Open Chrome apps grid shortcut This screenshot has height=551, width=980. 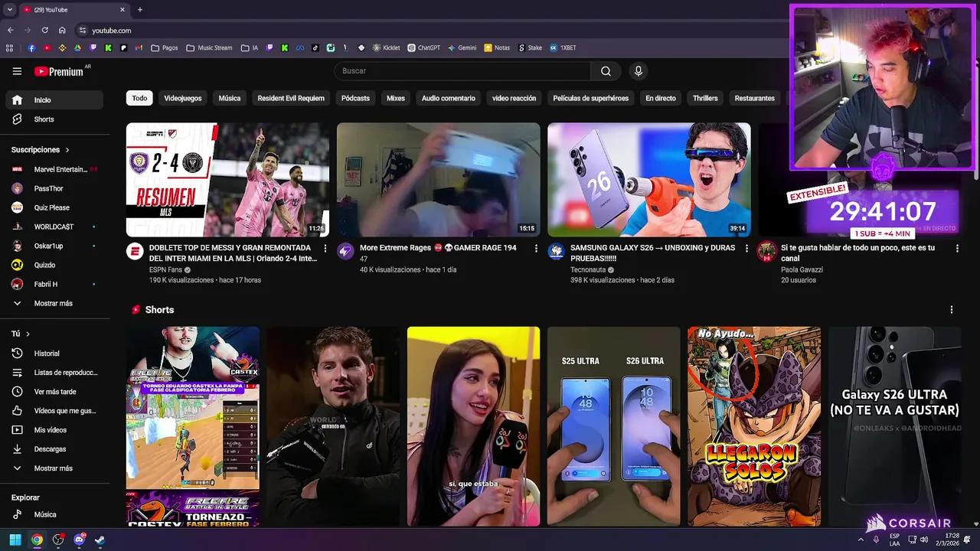pos(9,47)
